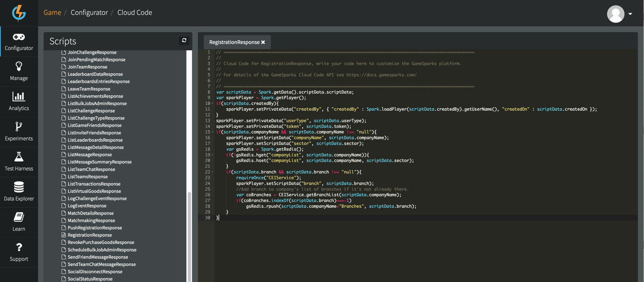Image resolution: width=644 pixels, height=282 pixels.
Task: Open MatchDetailsResponse script
Action: coord(91,213)
